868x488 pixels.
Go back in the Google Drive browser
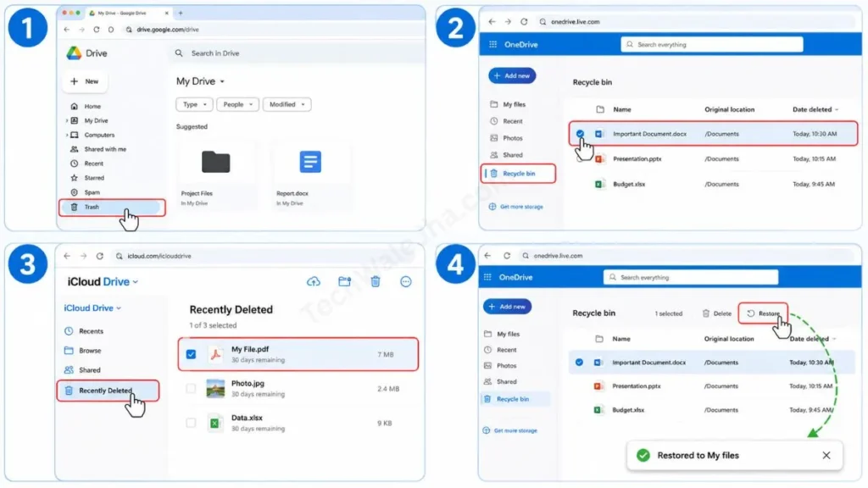67,30
